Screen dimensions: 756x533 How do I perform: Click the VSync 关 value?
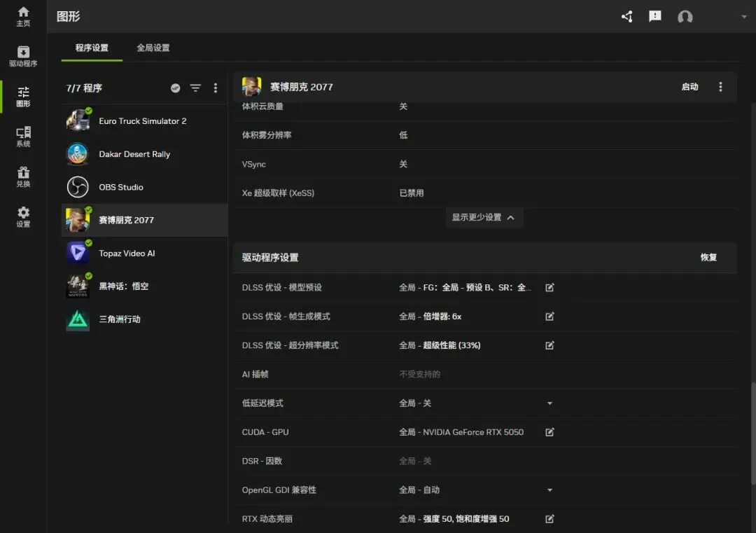pos(403,164)
